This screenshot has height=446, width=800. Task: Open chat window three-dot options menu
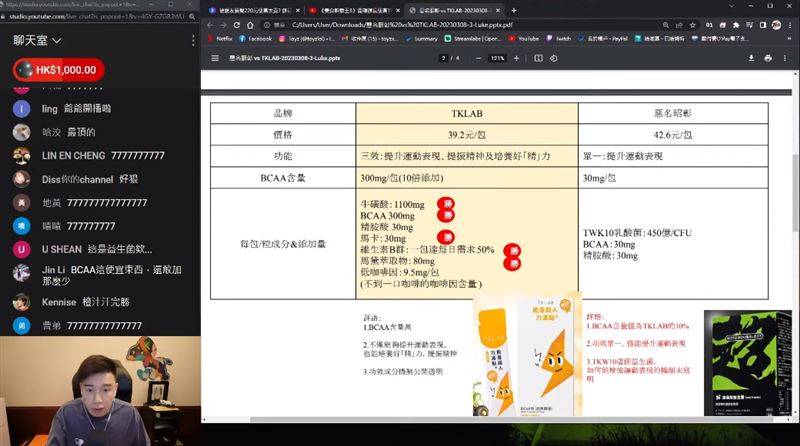193,40
